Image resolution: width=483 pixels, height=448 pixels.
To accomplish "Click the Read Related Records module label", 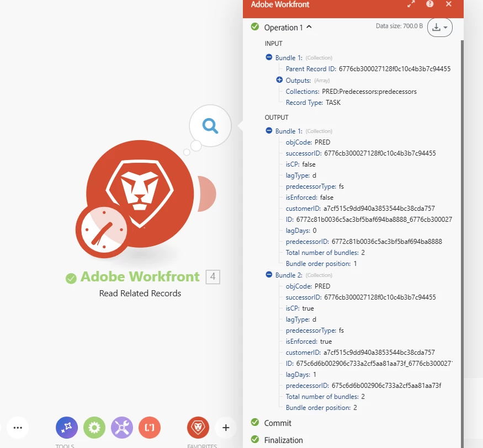I will pos(140,294).
